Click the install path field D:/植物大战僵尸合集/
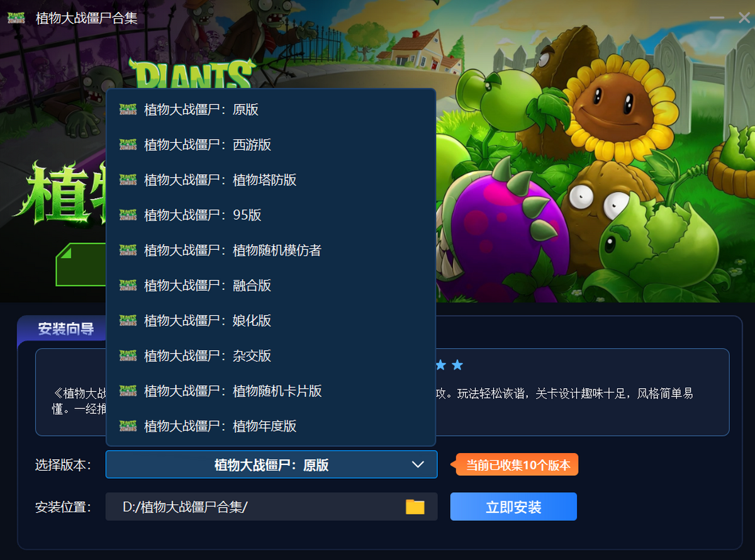Screen dimensions: 755x560 [271, 507]
